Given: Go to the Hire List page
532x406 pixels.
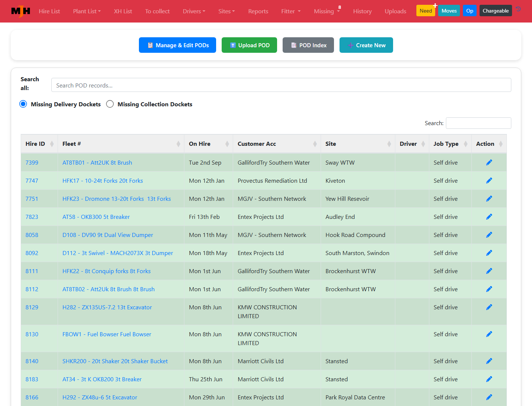Looking at the screenshot, I should (49, 11).
